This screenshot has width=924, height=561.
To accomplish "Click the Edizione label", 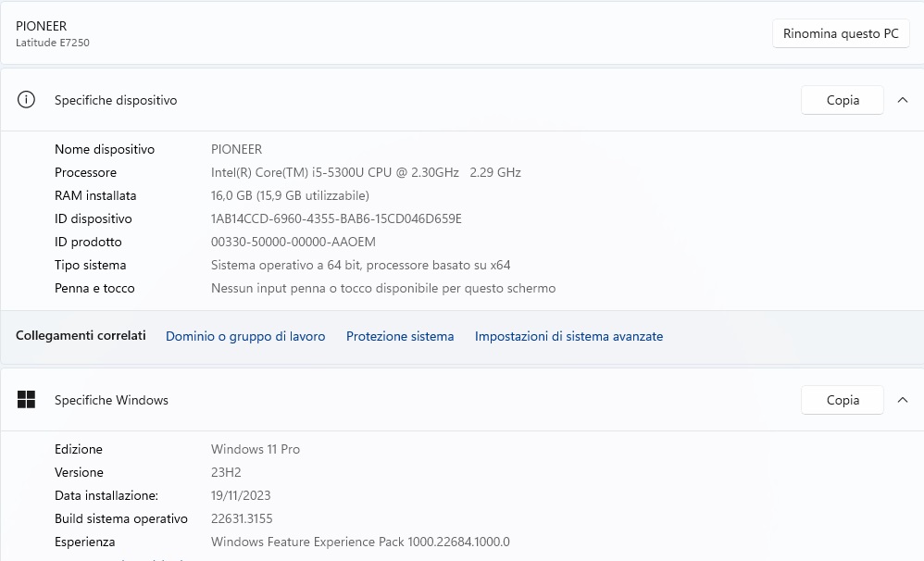I will 79,449.
